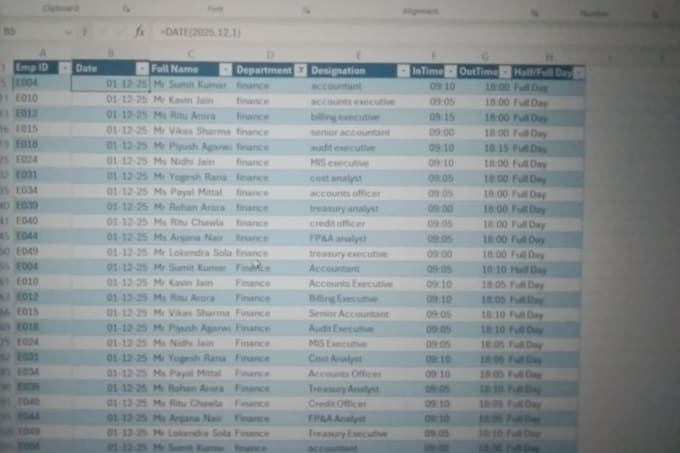
Task: Open the Date column filter dropdown
Action: [x=142, y=68]
